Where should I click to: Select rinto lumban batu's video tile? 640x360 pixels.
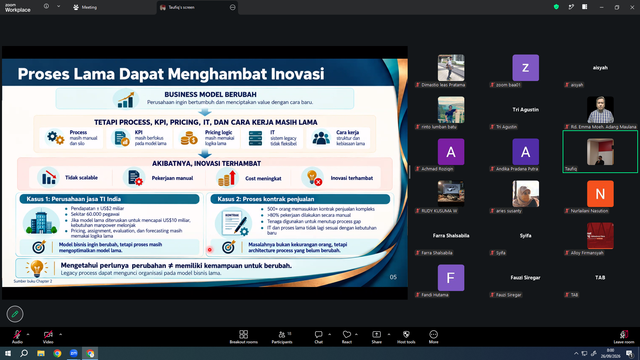click(x=451, y=110)
